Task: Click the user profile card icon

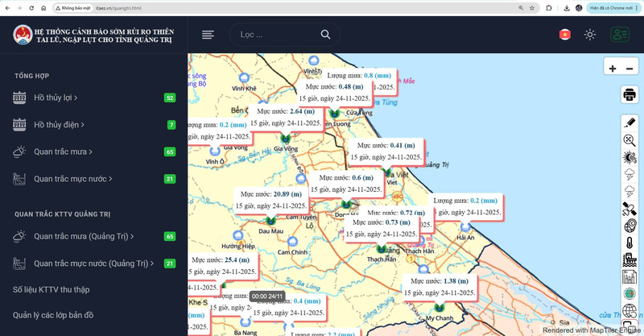Action: point(619,35)
